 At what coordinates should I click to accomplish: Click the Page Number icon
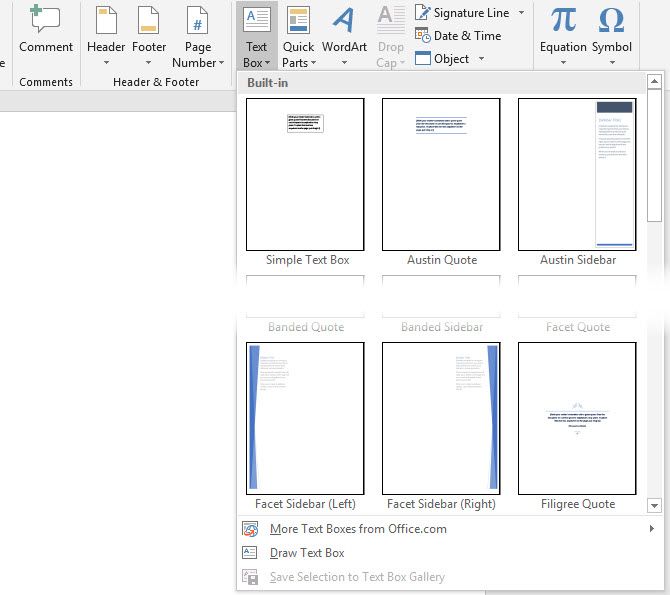tap(199, 20)
